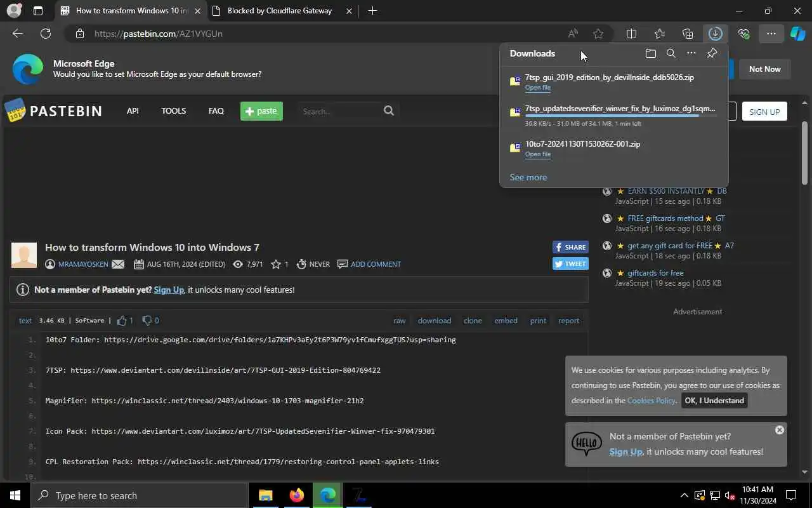Viewport: 812px width, 508px height.
Task: Search downloads with magnifier icon
Action: point(671,53)
